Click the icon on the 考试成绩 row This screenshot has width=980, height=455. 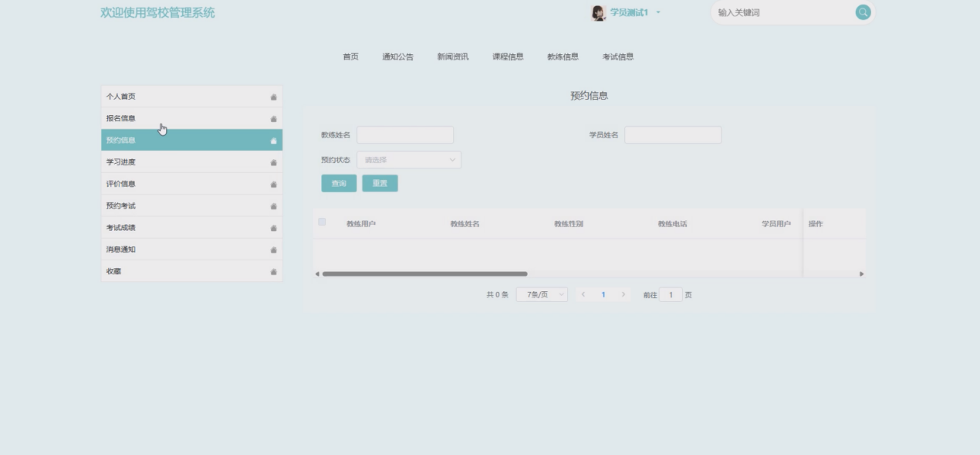click(273, 228)
